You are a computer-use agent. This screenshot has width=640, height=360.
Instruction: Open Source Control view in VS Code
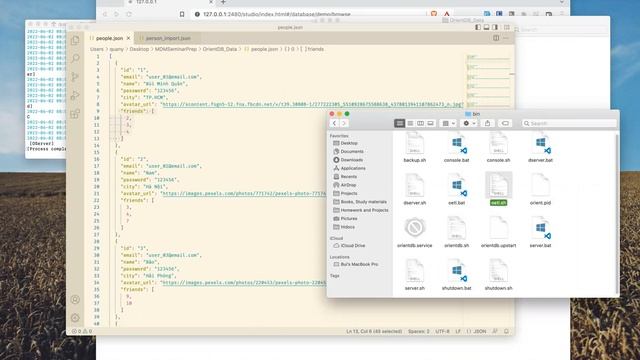75,77
